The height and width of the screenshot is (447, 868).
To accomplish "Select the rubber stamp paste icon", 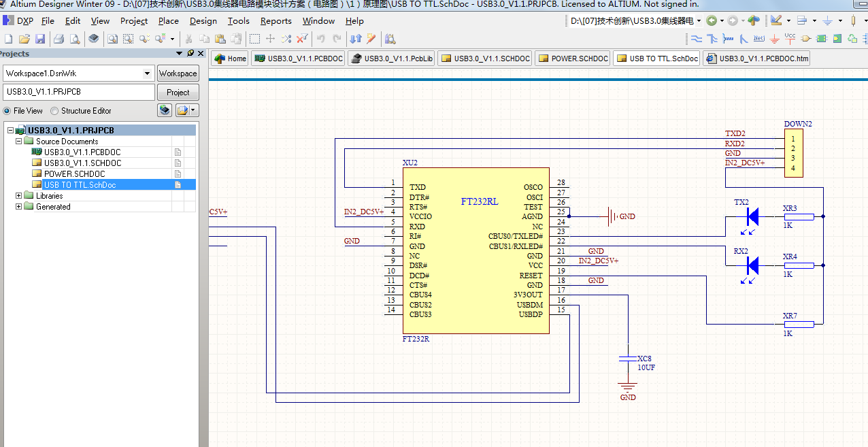I will (x=235, y=39).
